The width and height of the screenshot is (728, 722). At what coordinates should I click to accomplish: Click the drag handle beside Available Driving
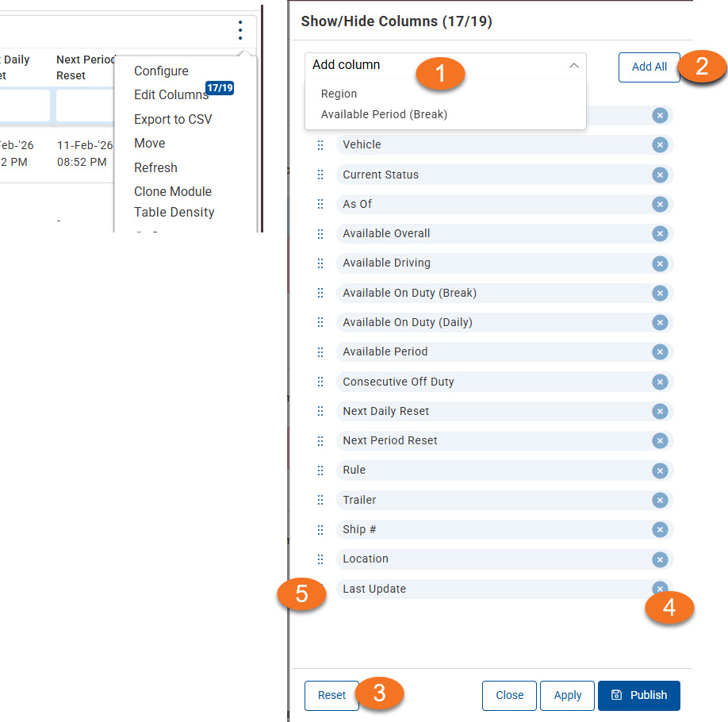[x=320, y=263]
